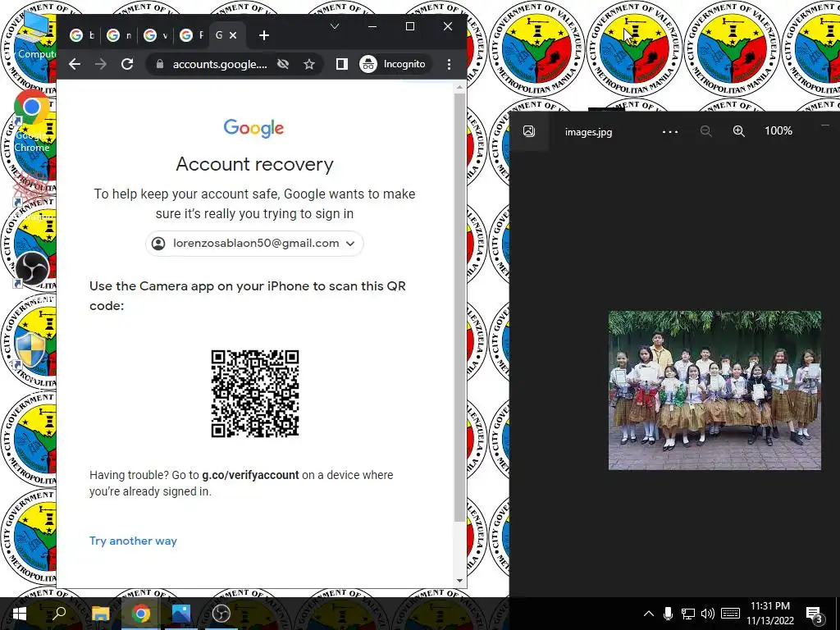This screenshot has width=840, height=630.
Task: Open Google Chrome desktop shortcut
Action: pyautogui.click(x=32, y=122)
